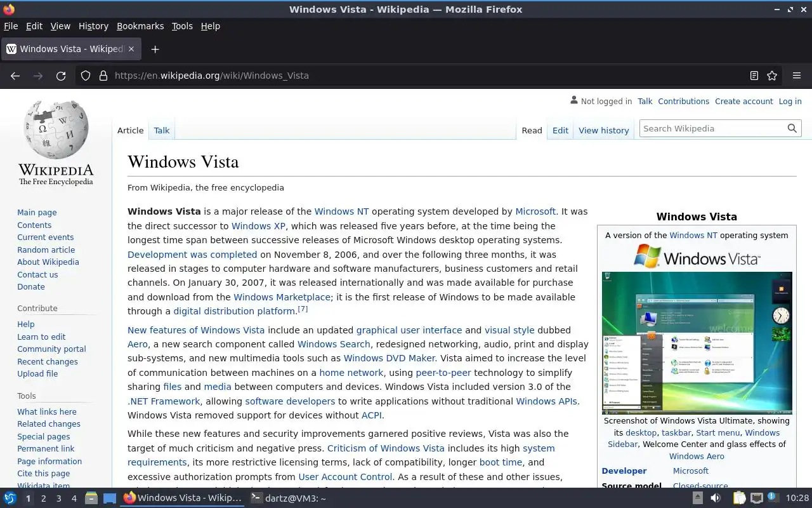Open a new tab with the plus button

[155, 49]
